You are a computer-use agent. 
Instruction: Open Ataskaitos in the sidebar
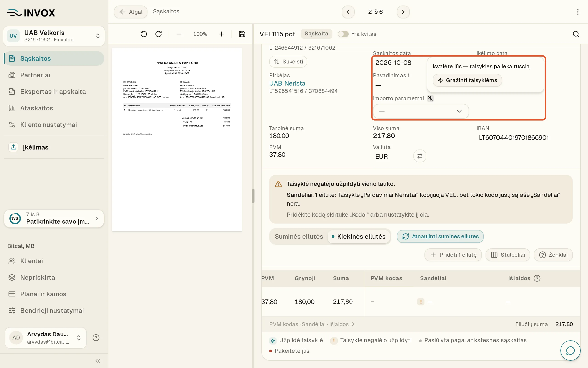coord(54,108)
